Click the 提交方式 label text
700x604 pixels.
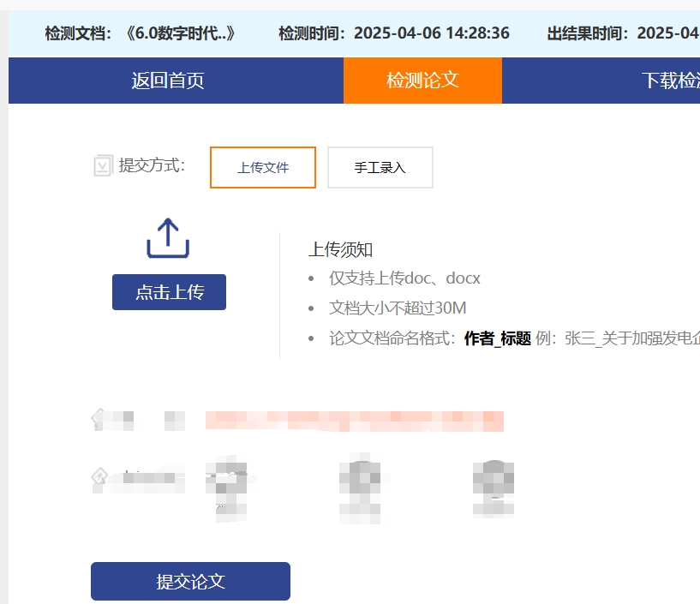152,165
